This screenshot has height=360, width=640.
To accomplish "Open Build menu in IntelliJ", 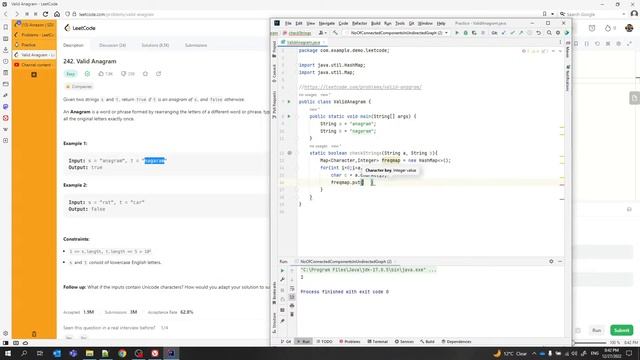I will [x=376, y=23].
